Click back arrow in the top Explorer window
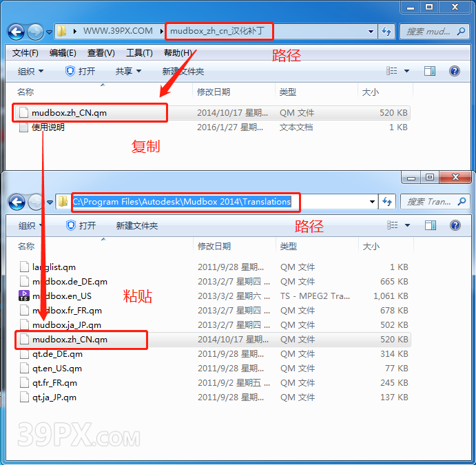This screenshot has height=465, width=476. [x=16, y=31]
